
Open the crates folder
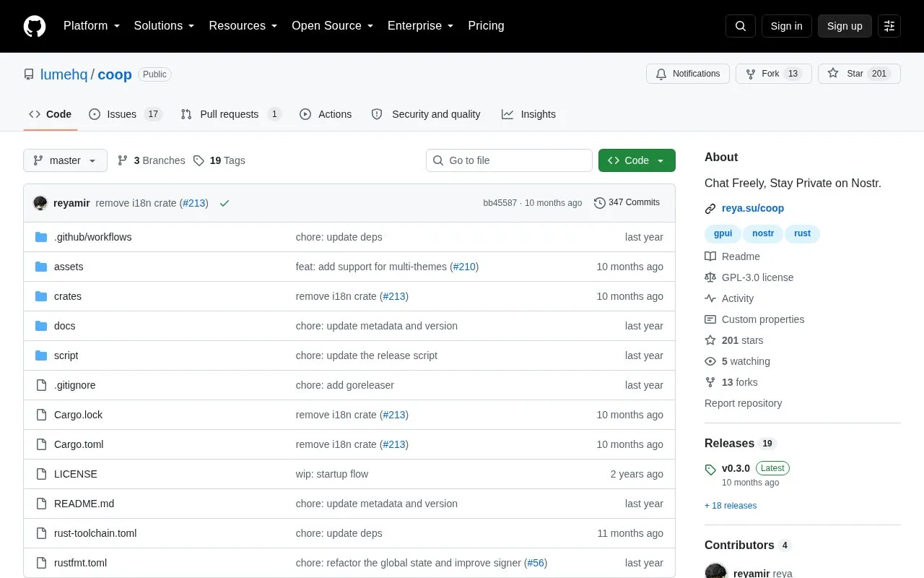pos(68,296)
